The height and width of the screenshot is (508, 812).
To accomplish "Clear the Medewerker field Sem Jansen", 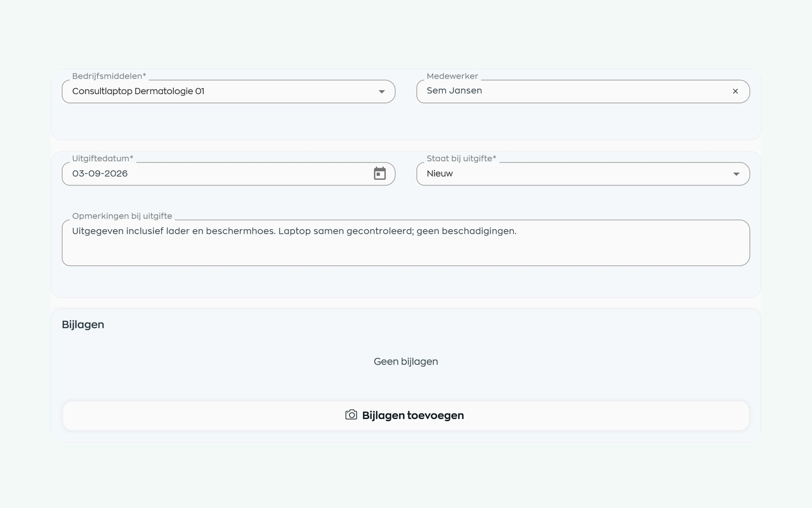I will 735,91.
